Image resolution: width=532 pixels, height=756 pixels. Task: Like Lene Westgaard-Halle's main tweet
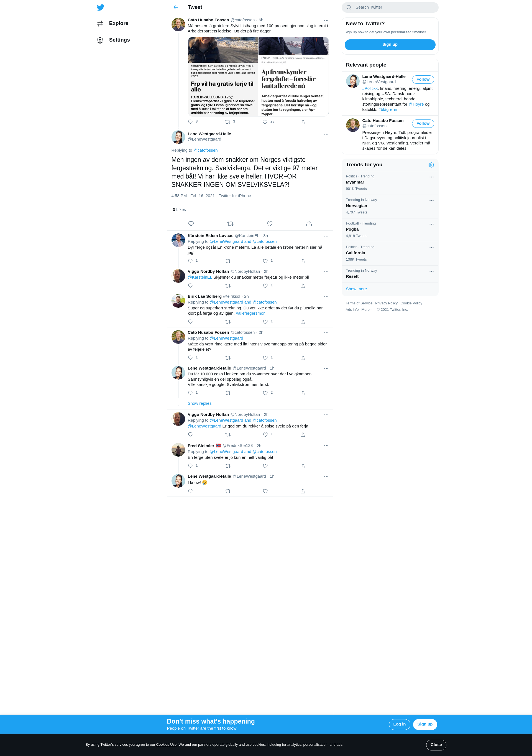click(x=269, y=224)
